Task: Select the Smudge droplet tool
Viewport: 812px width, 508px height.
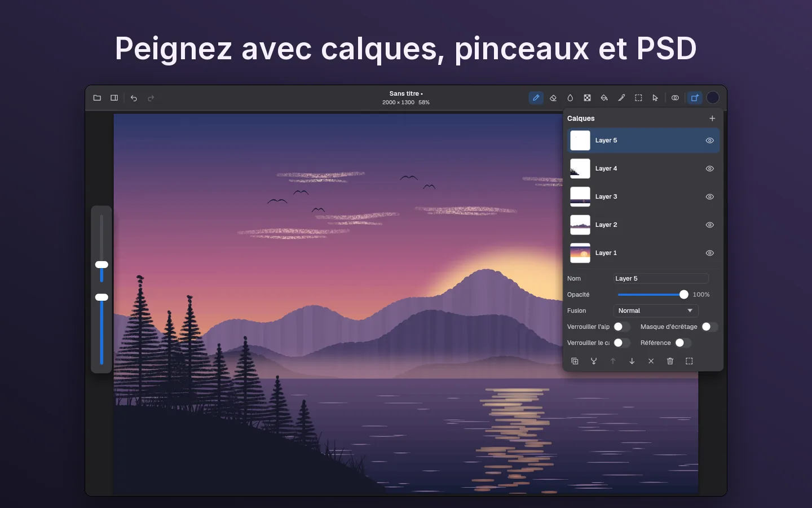Action: 570,98
